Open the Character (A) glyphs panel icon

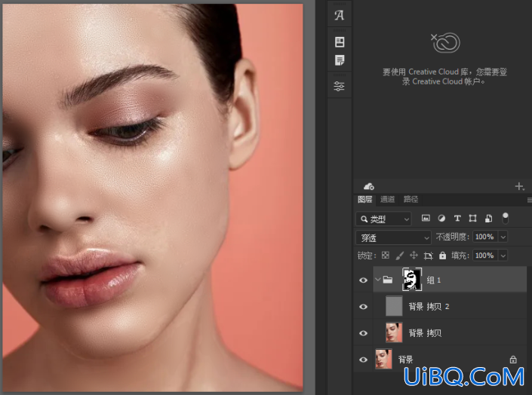(x=339, y=15)
